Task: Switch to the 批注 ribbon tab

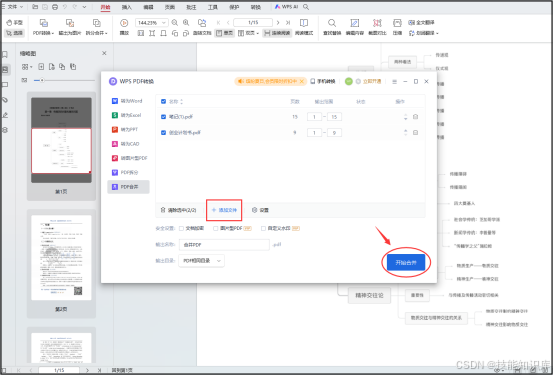Action: [x=191, y=7]
